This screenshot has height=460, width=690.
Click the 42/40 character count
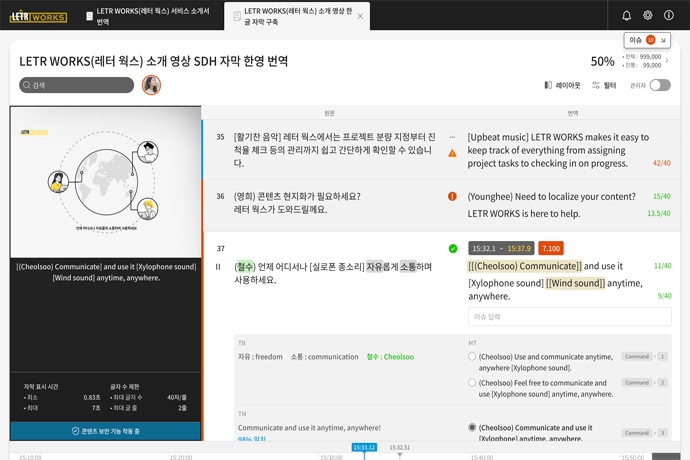coord(661,163)
